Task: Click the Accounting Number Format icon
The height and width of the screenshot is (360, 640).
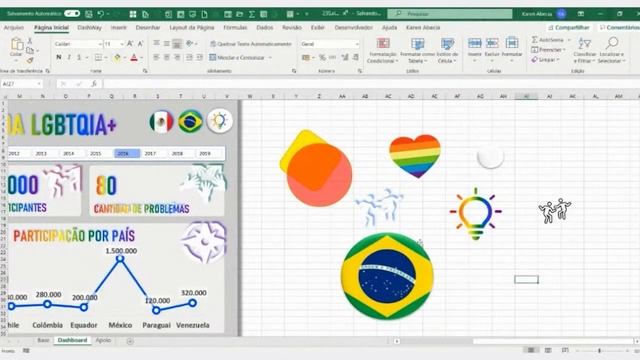Action: click(x=305, y=58)
